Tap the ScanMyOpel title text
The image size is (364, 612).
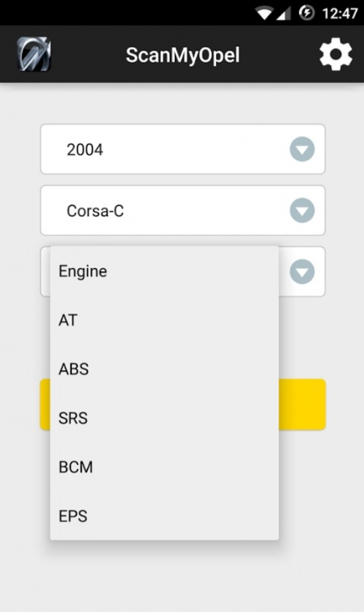coord(182,55)
